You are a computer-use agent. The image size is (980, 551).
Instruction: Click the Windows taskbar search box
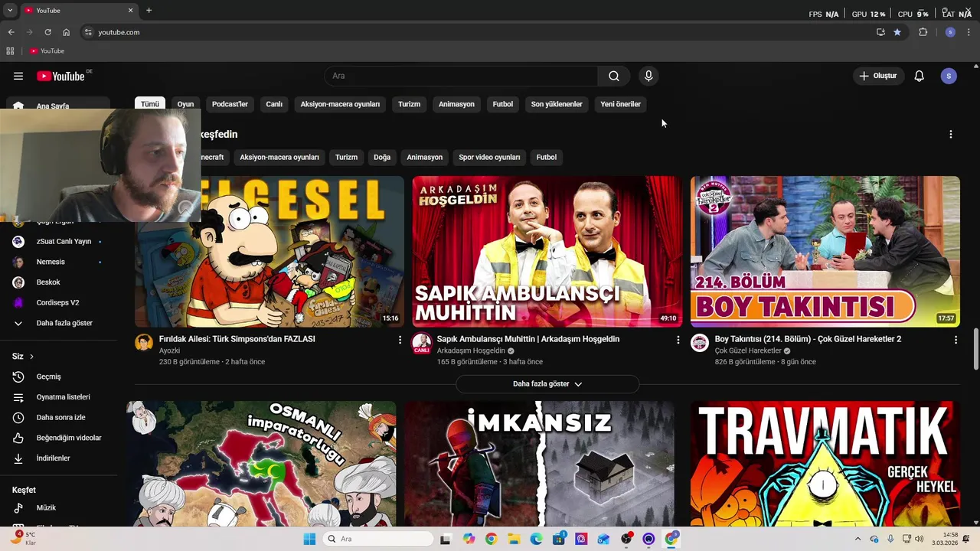coord(379,539)
